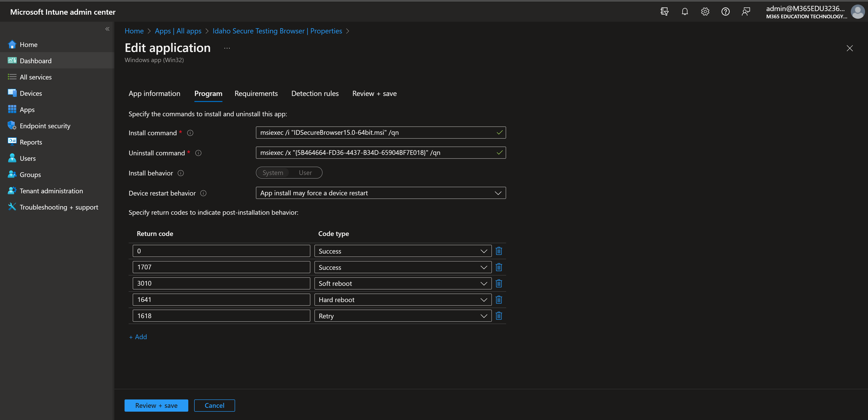This screenshot has height=420, width=868.
Task: Open Retry code type dropdown
Action: (403, 316)
